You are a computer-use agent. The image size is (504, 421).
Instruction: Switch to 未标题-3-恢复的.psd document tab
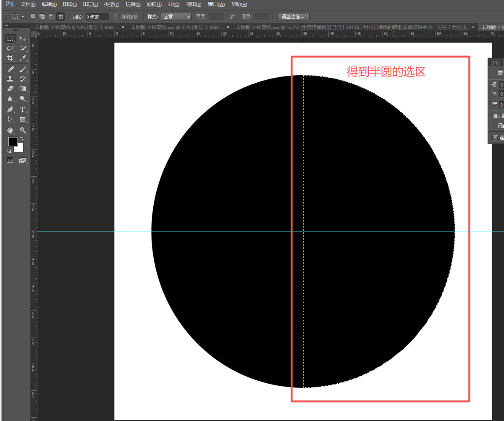coord(176,27)
